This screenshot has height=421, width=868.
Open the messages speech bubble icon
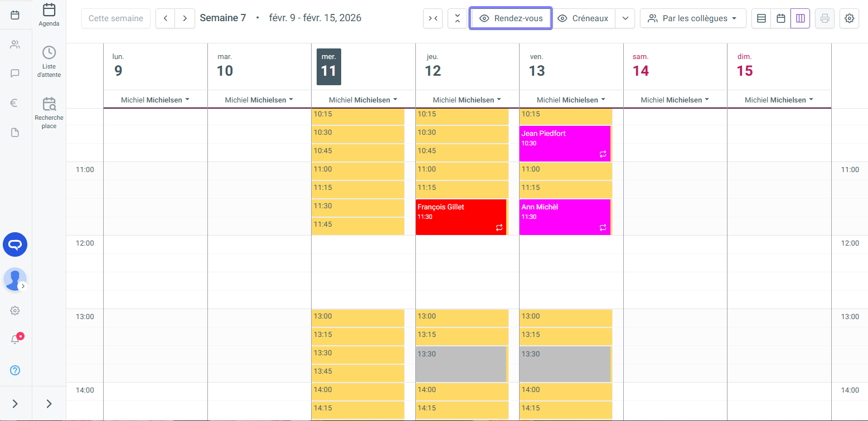tap(15, 73)
